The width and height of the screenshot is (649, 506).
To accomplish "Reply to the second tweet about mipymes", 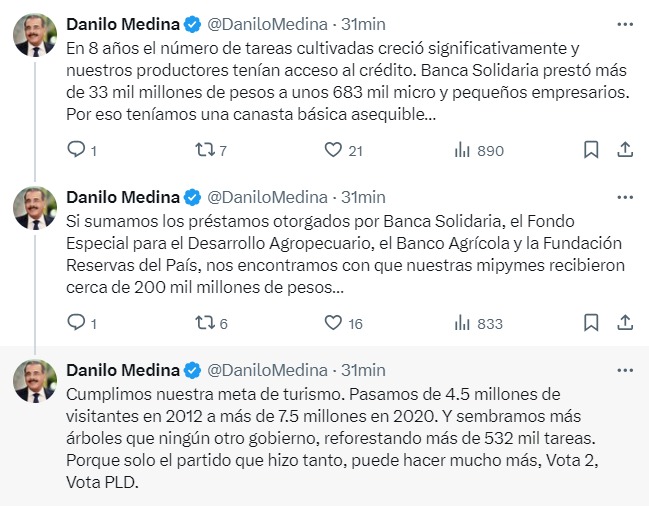I will tap(76, 323).
